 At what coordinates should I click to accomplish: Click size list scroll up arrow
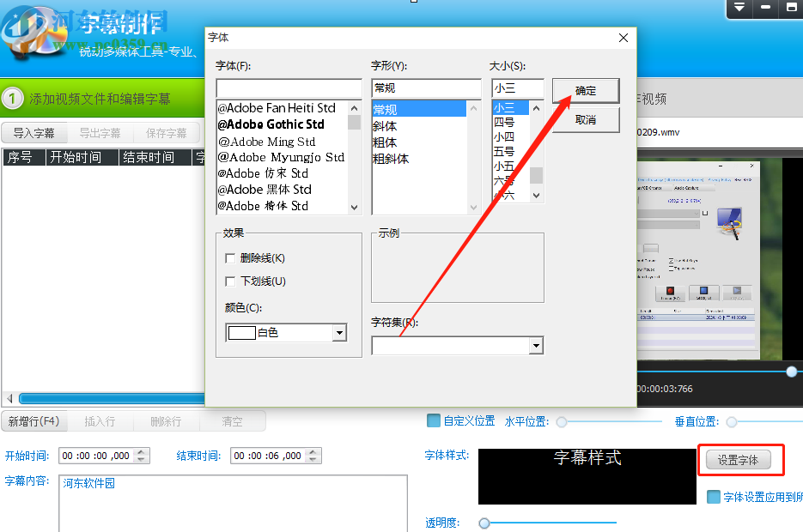[536, 108]
